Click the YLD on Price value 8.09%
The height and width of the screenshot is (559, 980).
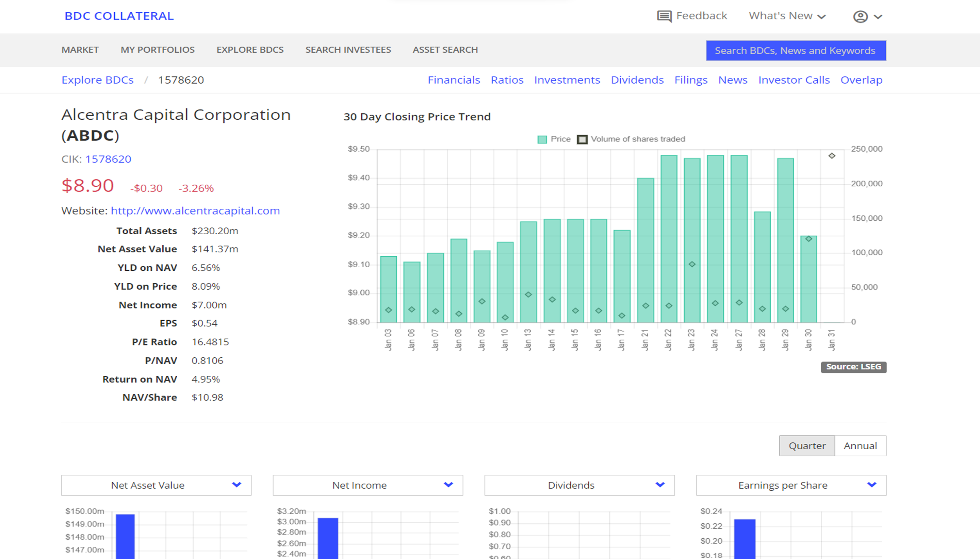[x=206, y=286]
